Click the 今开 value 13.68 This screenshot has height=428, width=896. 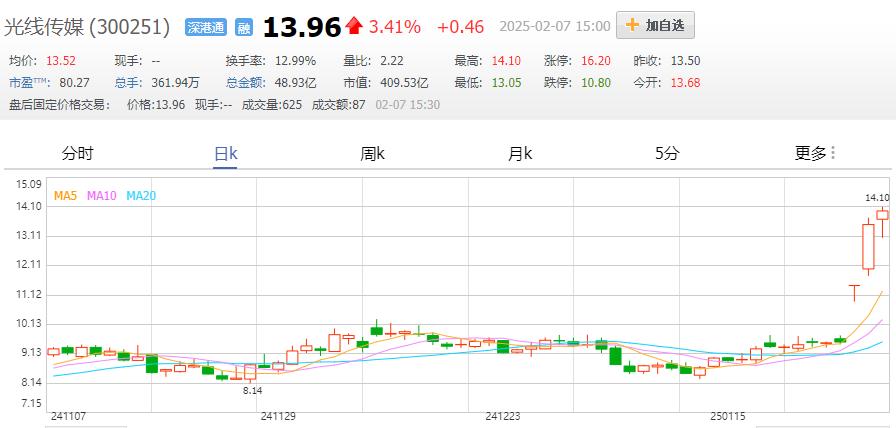(685, 83)
